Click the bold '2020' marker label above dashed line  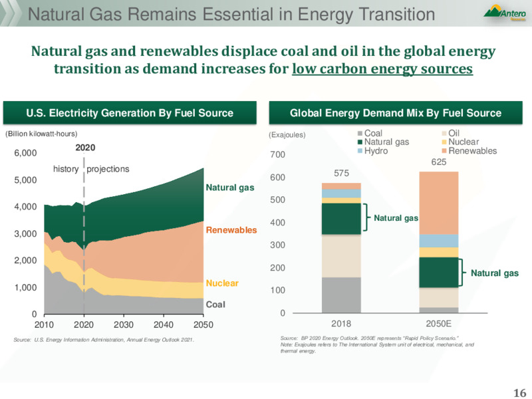coord(85,148)
